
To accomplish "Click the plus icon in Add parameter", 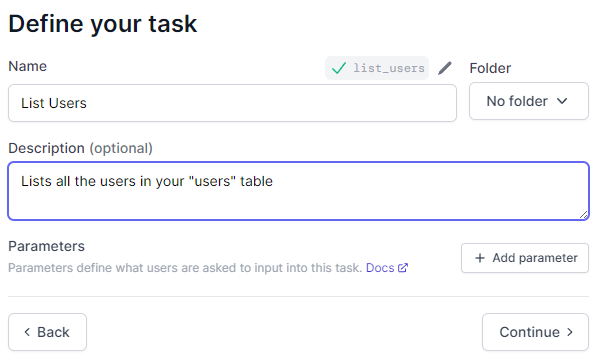I will 480,258.
